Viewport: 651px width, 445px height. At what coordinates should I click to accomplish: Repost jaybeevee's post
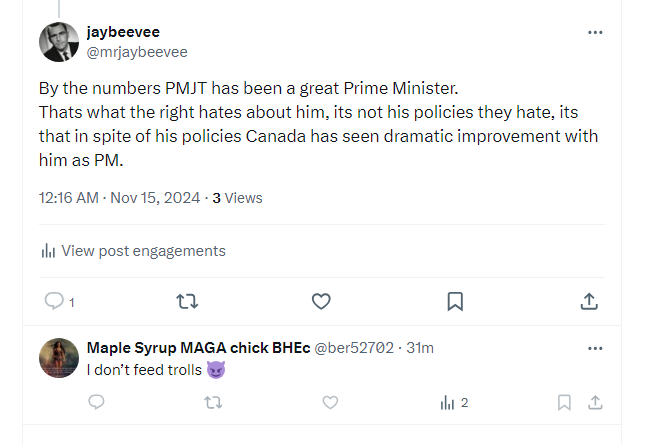coord(187,301)
